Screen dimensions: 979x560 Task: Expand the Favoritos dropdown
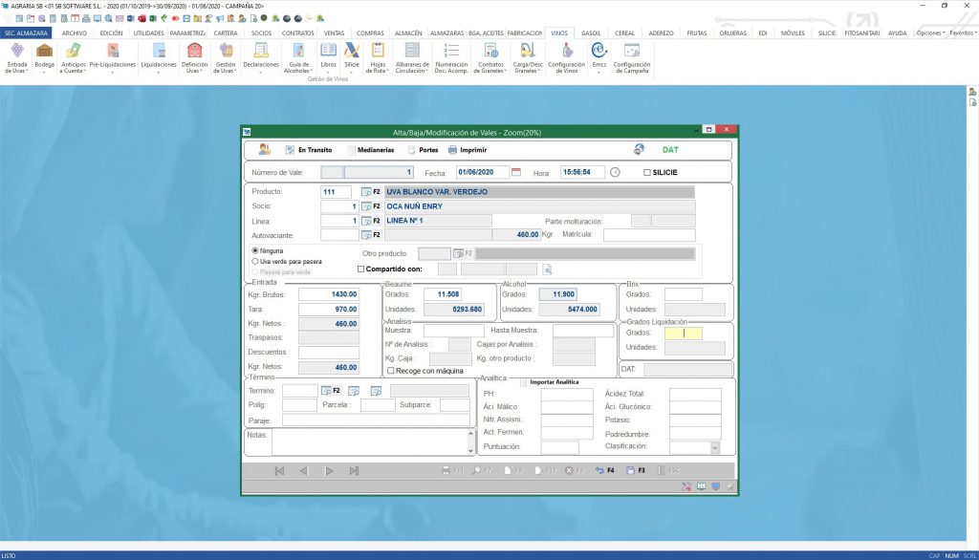[962, 32]
